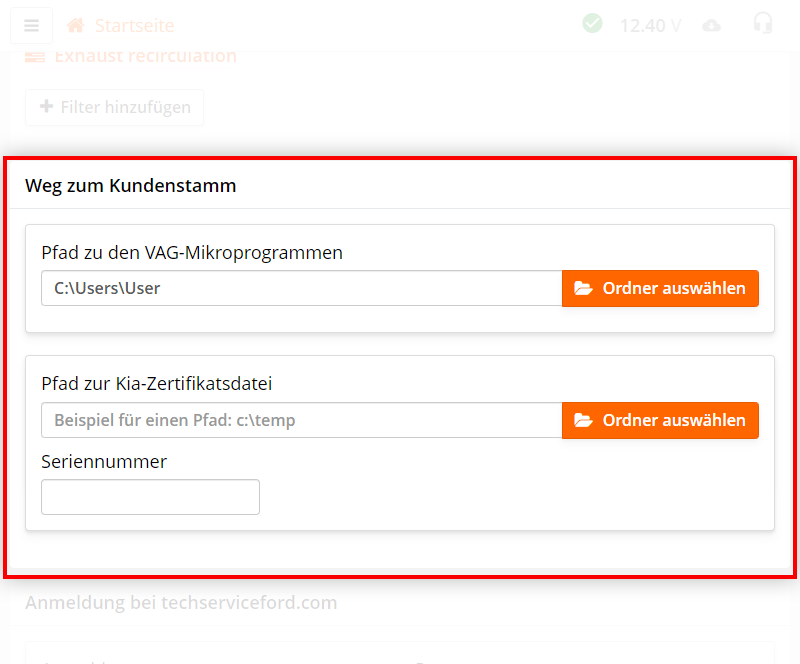This screenshot has height=664, width=800.
Task: Click the Kia-Zertifikatsdatei path input field
Action: click(300, 420)
